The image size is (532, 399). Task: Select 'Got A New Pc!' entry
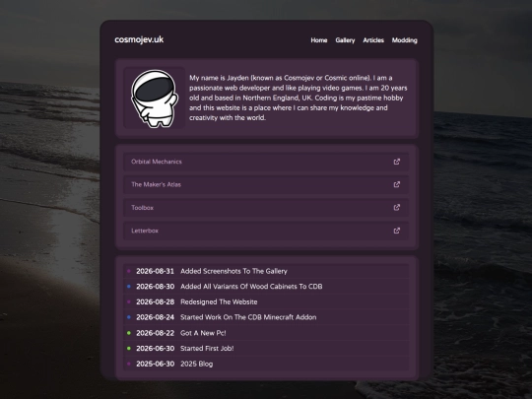coord(203,333)
